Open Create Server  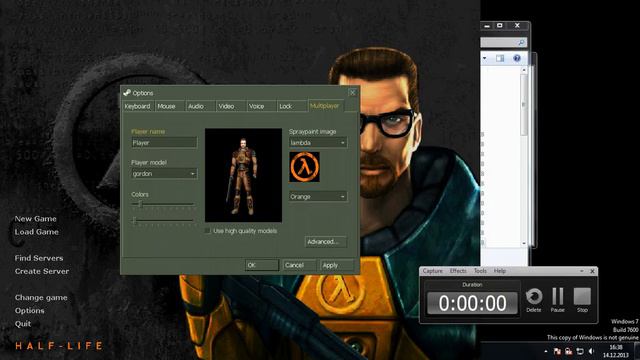pyautogui.click(x=42, y=271)
